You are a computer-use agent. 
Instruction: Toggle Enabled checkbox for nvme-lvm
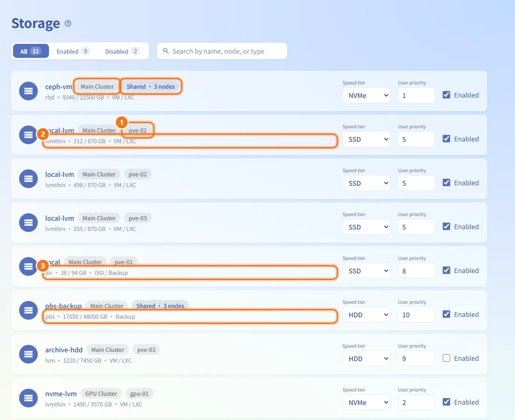pos(446,402)
